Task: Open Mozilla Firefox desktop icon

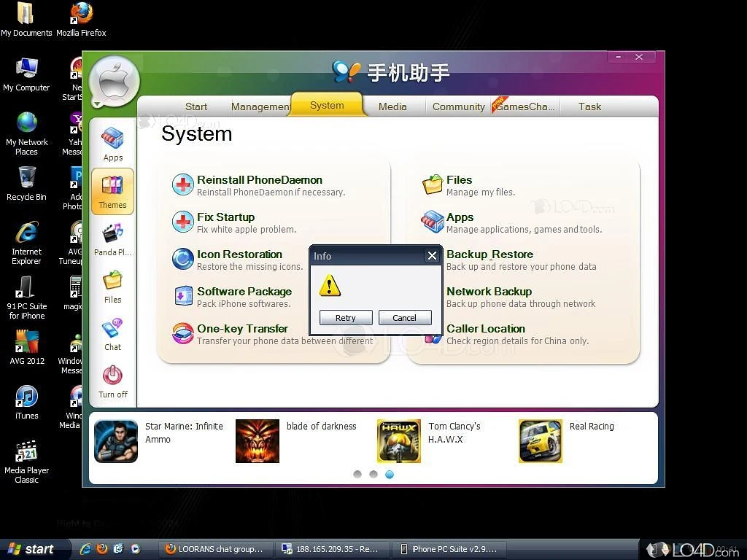Action: 82,19
